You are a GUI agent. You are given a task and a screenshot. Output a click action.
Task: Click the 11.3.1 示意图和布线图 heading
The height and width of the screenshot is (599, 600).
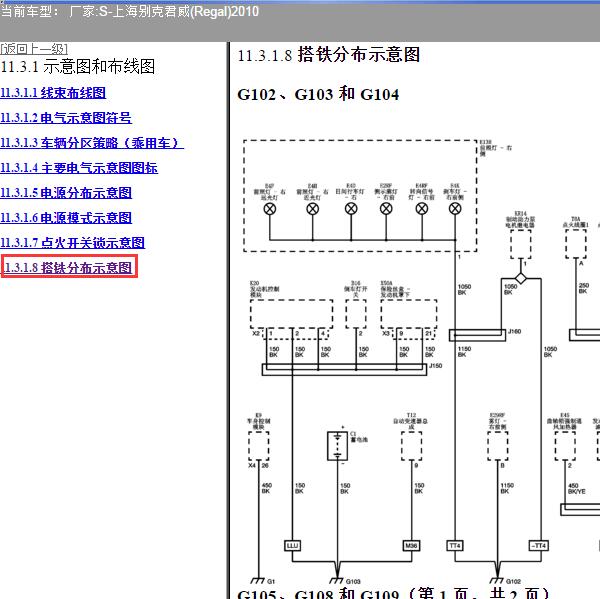click(78, 67)
